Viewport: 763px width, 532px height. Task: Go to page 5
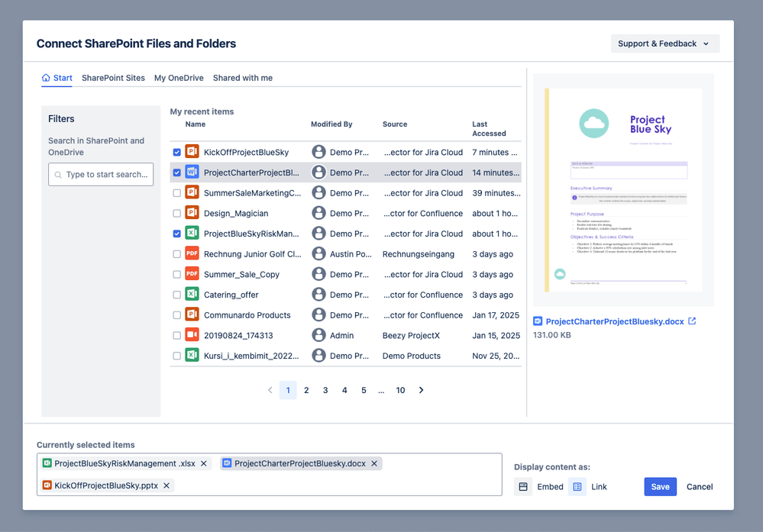pos(364,390)
